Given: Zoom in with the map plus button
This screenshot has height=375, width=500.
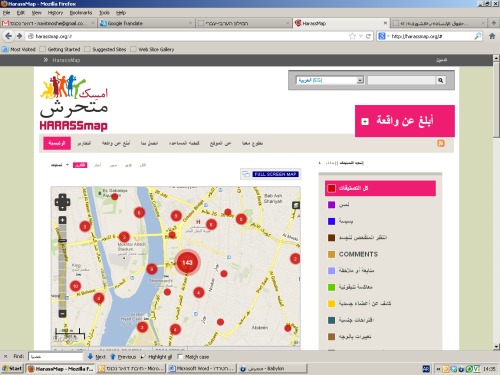Looking at the screenshot, I should pos(62,220).
